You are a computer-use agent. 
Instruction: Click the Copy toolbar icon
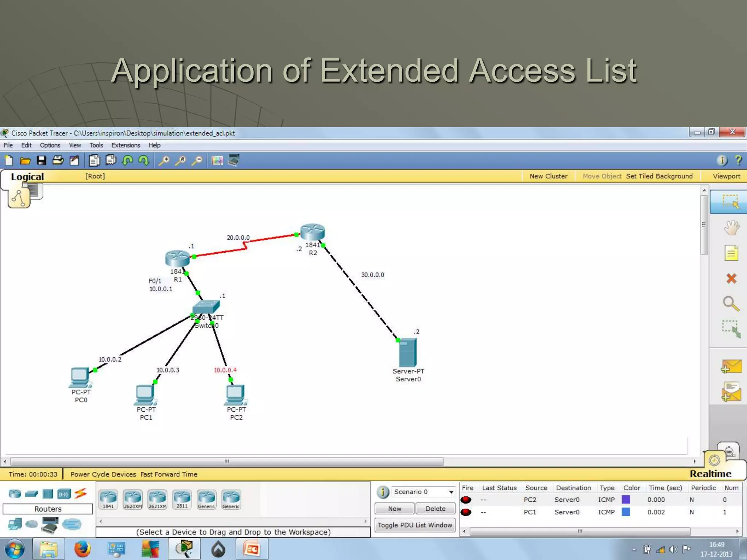(94, 160)
